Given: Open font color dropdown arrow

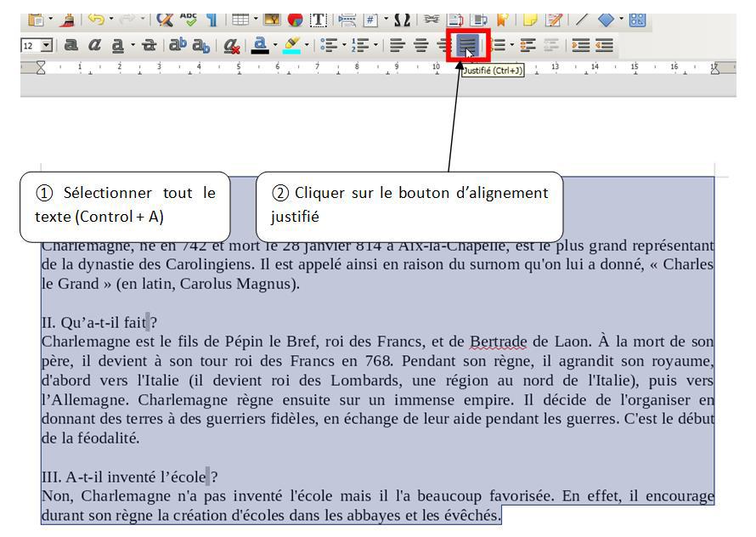Looking at the screenshot, I should pos(274,46).
